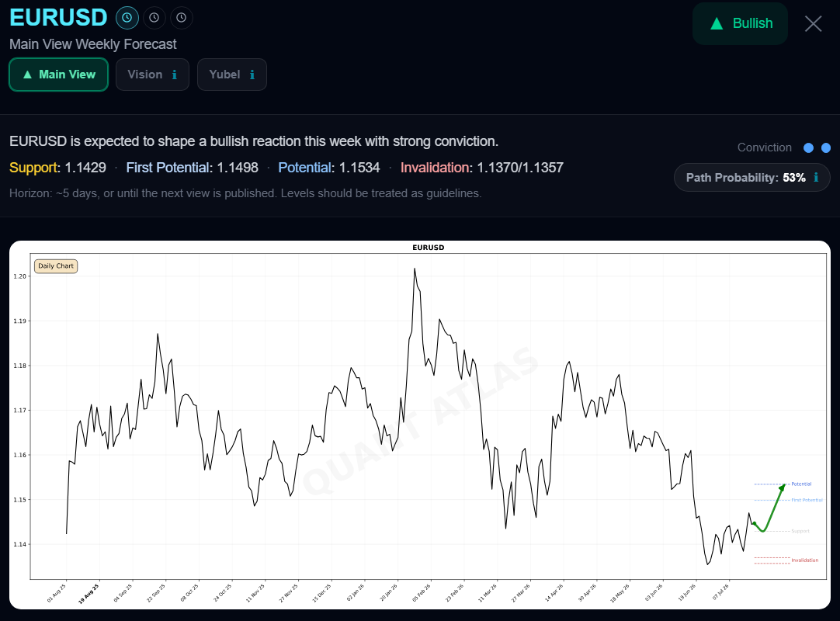Click the Path Probability 53% pill
The width and height of the screenshot is (840, 621).
pos(752,177)
